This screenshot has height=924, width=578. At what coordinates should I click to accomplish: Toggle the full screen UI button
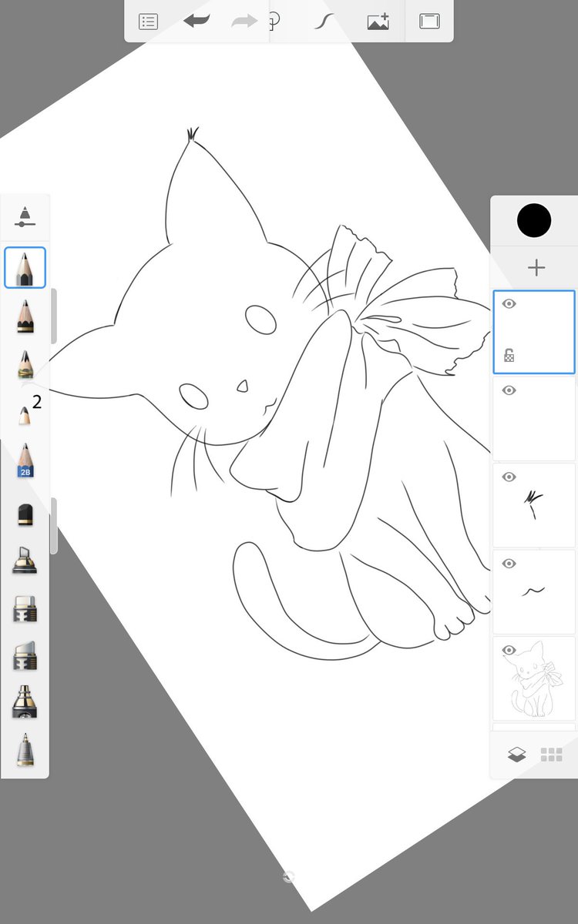(x=429, y=22)
